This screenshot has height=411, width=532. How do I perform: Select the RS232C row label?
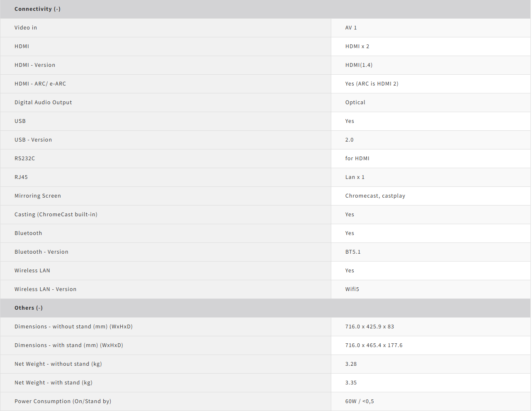[25, 159]
